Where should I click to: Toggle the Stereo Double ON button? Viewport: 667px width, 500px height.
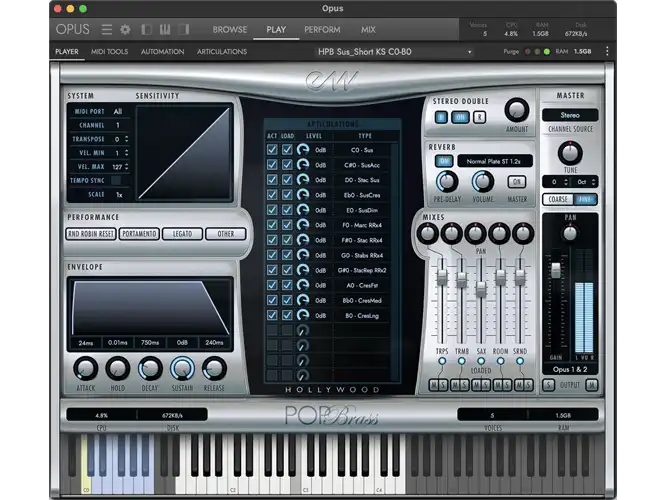click(x=460, y=117)
